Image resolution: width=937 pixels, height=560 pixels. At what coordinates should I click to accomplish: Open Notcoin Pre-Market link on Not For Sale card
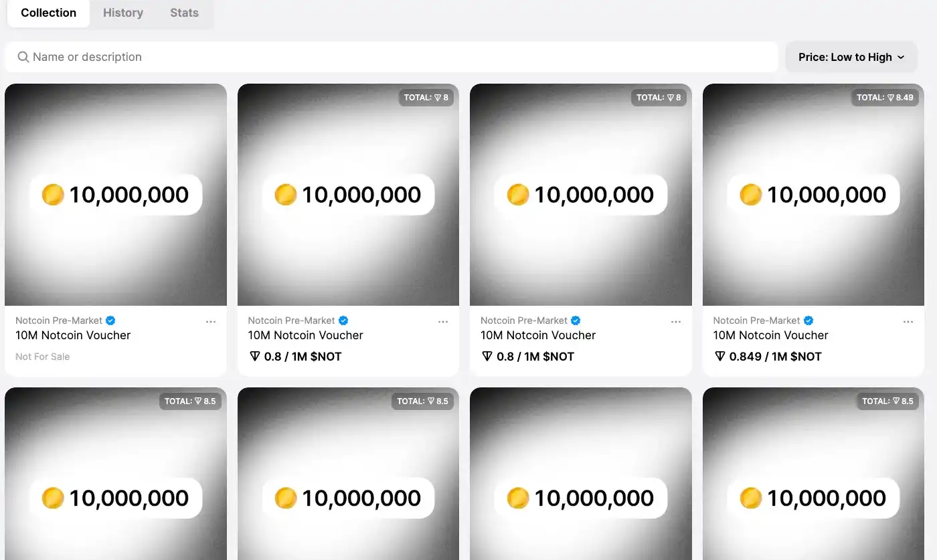59,320
